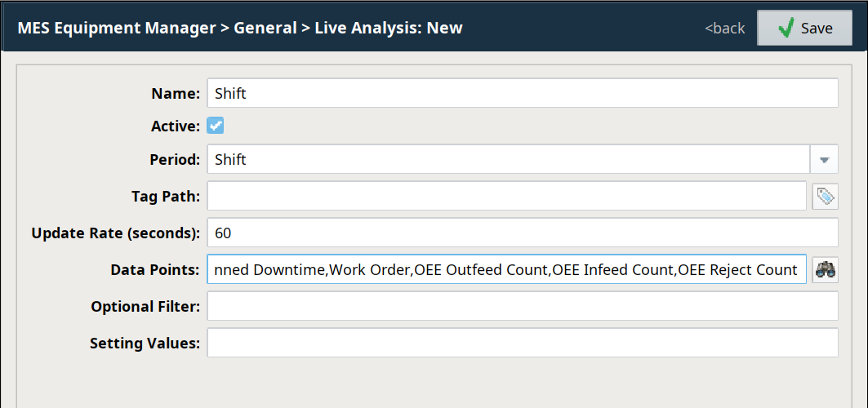Uncheck the Active checkbox
868x408 pixels.
tap(216, 126)
